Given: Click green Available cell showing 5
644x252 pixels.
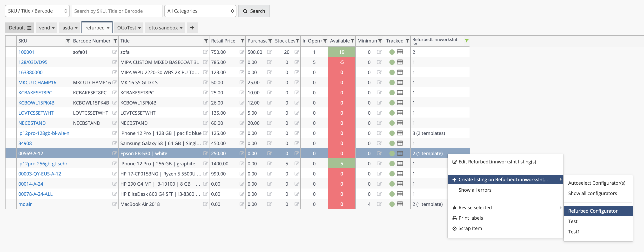Looking at the screenshot, I should click(x=342, y=164).
